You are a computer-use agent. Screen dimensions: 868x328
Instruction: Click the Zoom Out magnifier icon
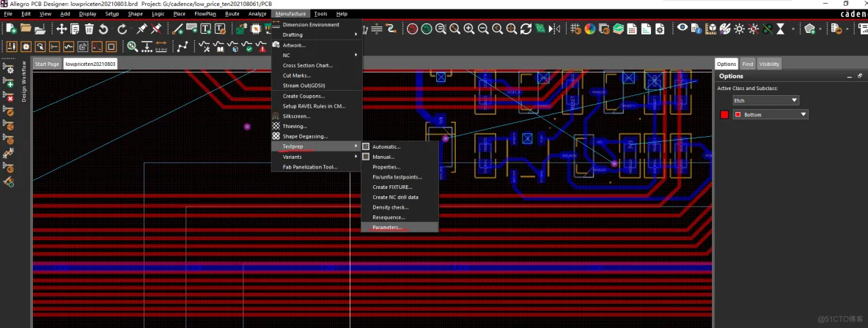(482, 29)
